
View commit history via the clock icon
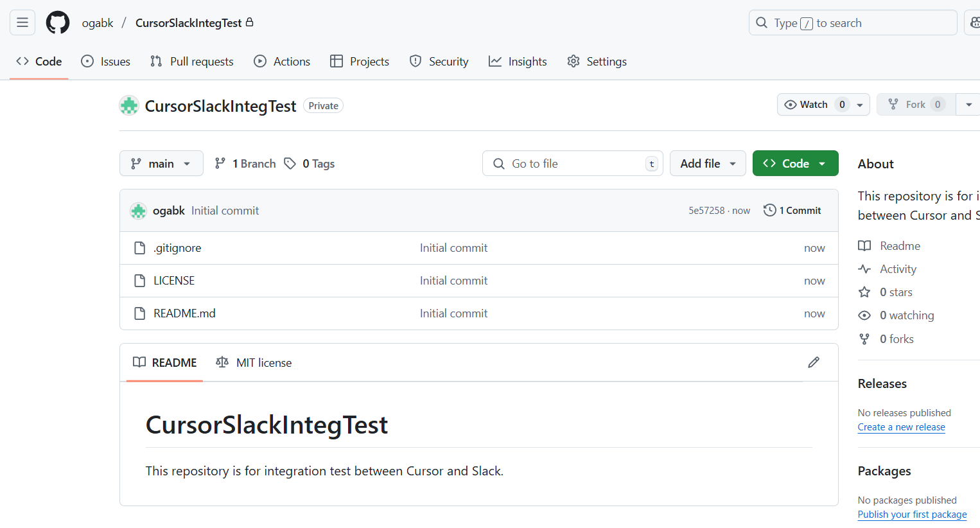point(769,210)
